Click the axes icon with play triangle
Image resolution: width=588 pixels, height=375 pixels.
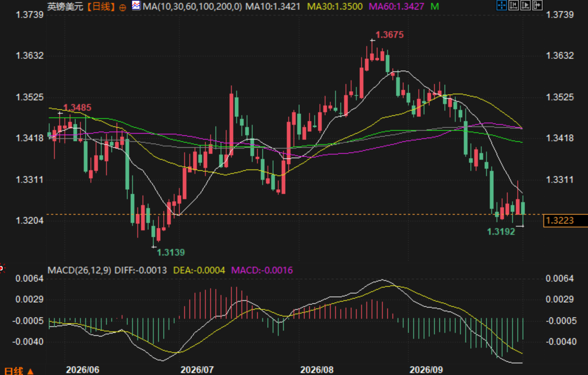(526, 5)
